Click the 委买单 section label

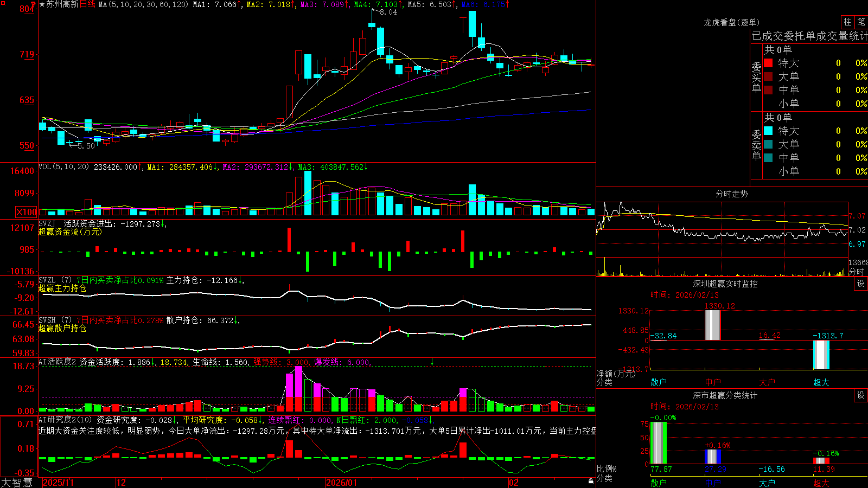756,78
